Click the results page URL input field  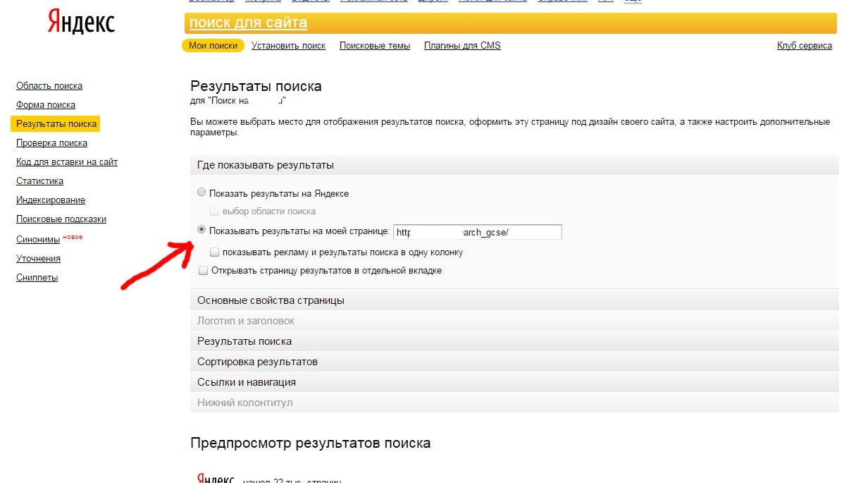point(478,232)
